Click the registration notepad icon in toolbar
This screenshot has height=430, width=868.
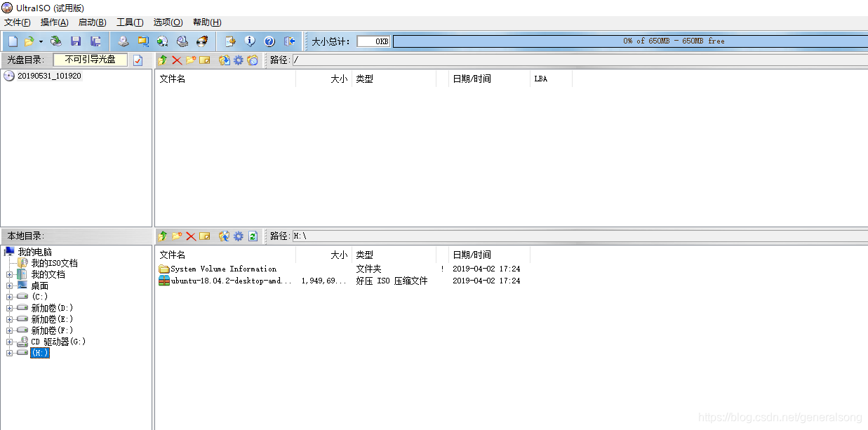[229, 41]
